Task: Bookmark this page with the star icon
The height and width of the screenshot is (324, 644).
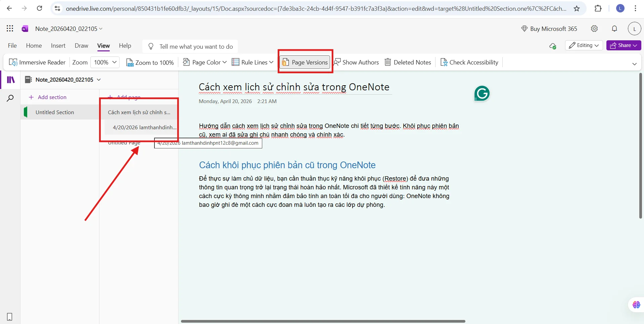Action: [x=577, y=8]
